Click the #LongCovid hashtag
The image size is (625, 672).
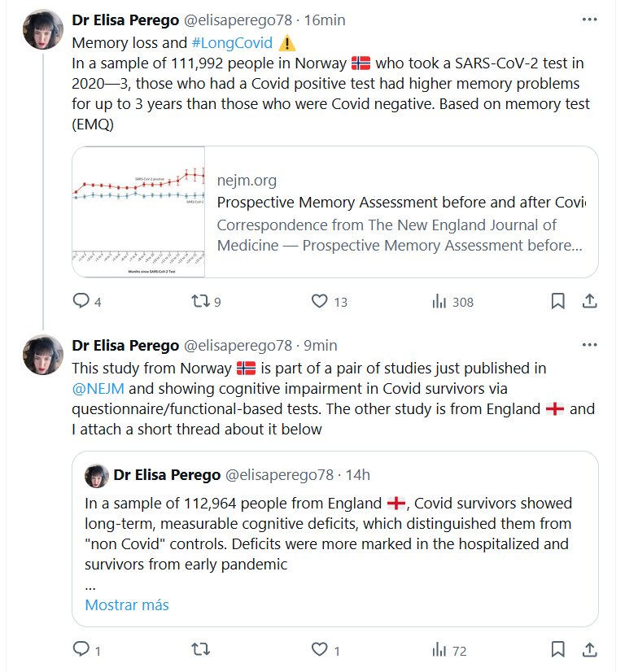(x=232, y=43)
